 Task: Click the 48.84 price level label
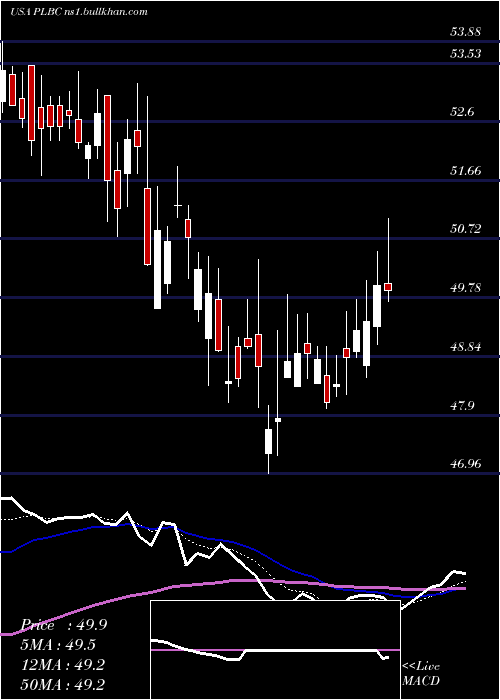click(465, 346)
